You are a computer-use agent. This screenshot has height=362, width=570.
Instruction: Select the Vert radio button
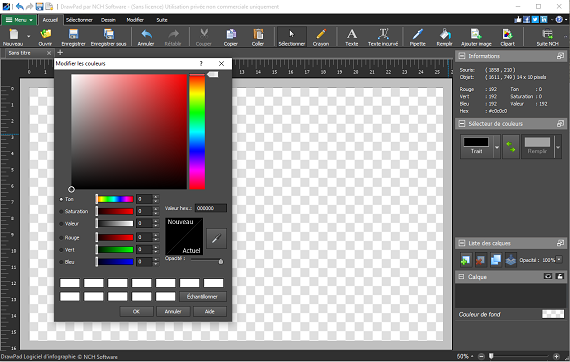[61, 250]
